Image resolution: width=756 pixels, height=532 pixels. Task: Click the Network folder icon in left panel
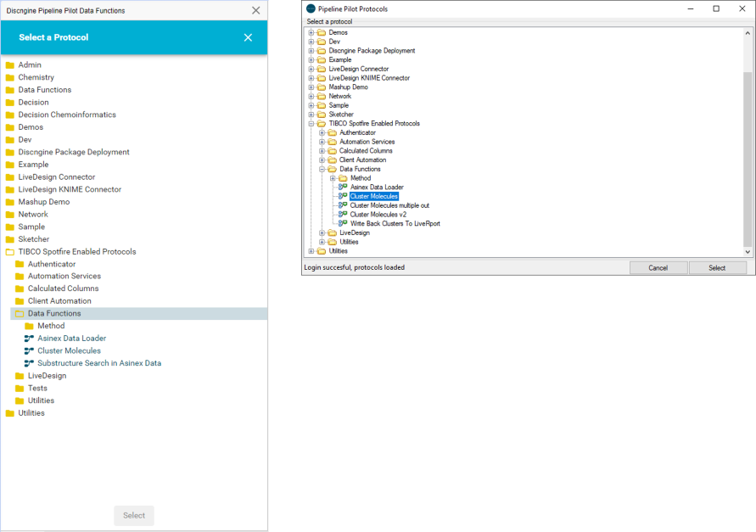9,215
